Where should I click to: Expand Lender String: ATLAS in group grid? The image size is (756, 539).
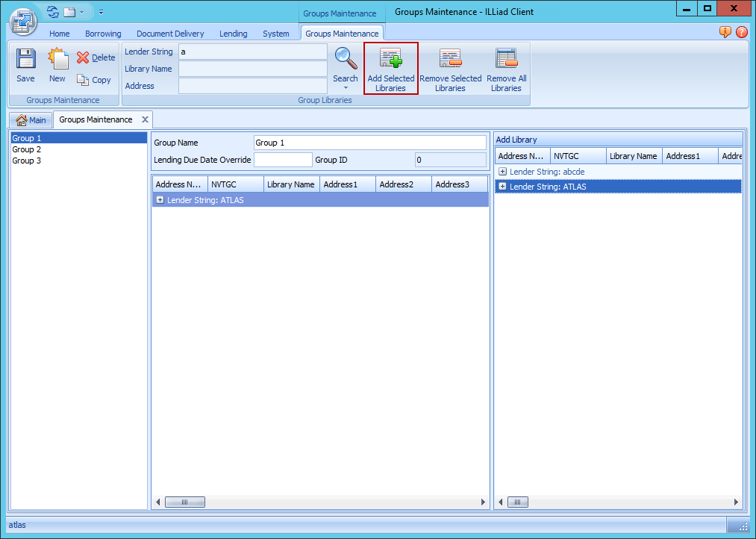pyautogui.click(x=160, y=200)
